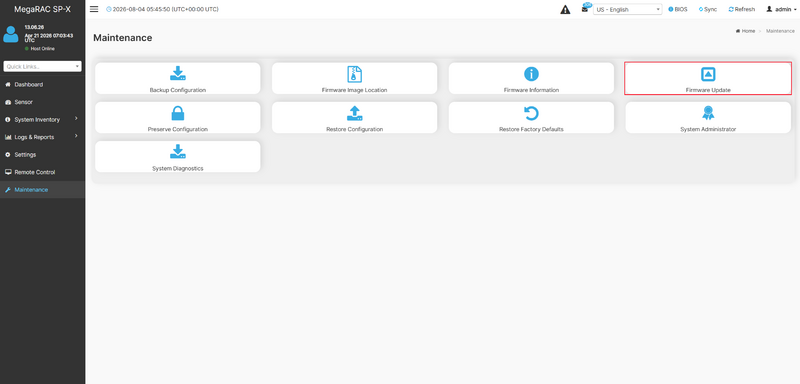This screenshot has height=384, width=800.
Task: Open the Firmware Information tile
Action: click(531, 79)
